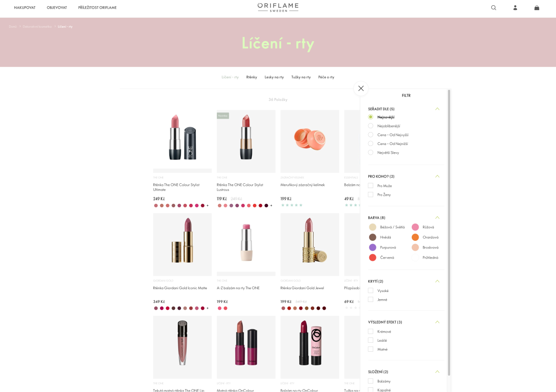Viewport: 556px width, 392px height.
Task: Check the Matné effect checkbox
Action: pyautogui.click(x=371, y=349)
